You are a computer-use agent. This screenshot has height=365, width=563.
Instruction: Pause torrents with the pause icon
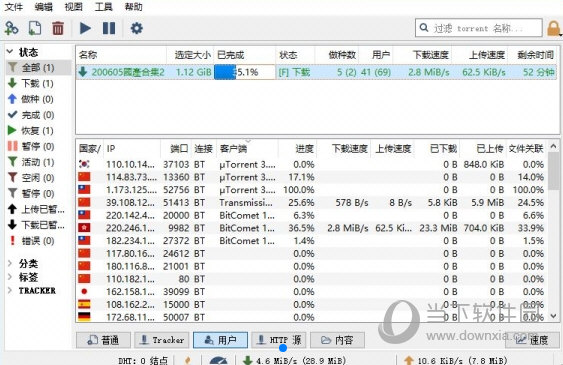[x=109, y=28]
